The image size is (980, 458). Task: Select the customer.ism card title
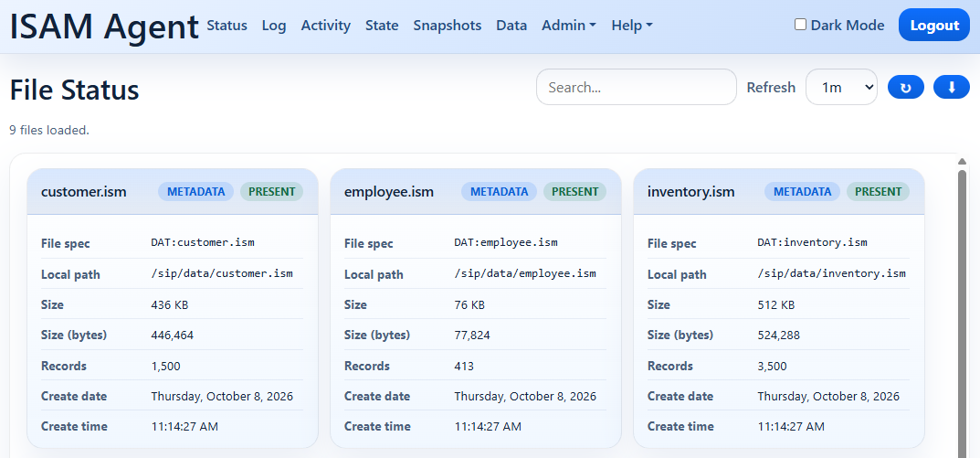tap(84, 191)
